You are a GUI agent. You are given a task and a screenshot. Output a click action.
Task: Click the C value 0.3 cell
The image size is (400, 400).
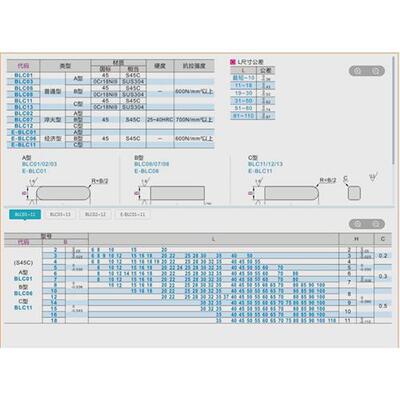[383, 277]
